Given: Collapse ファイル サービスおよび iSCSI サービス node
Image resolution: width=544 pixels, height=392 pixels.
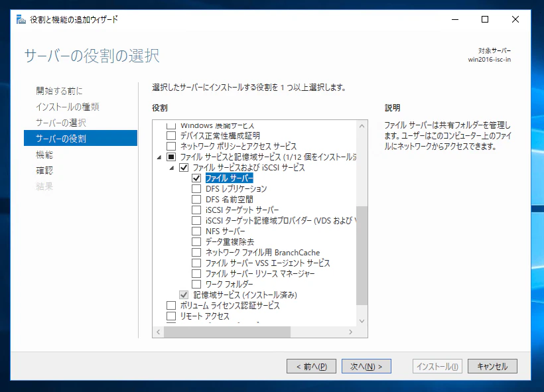Looking at the screenshot, I should point(172,168).
